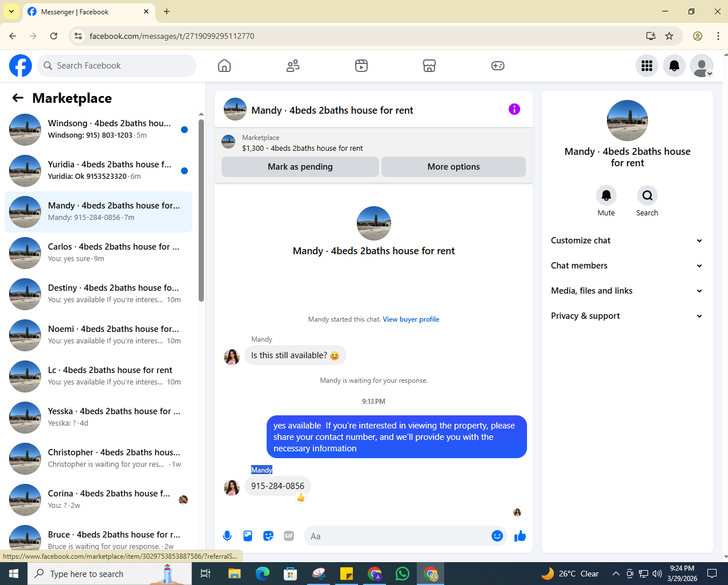Open the $1,300 listing link

coord(303,148)
